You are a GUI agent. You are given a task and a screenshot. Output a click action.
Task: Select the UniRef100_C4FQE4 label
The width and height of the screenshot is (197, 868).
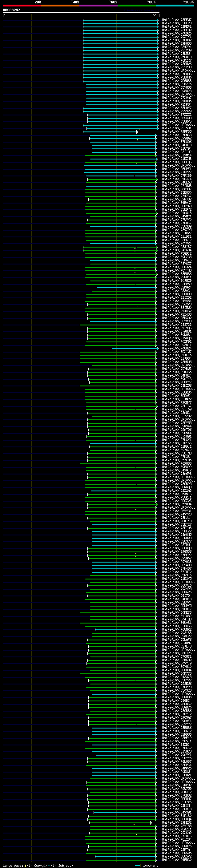[x=176, y=375]
